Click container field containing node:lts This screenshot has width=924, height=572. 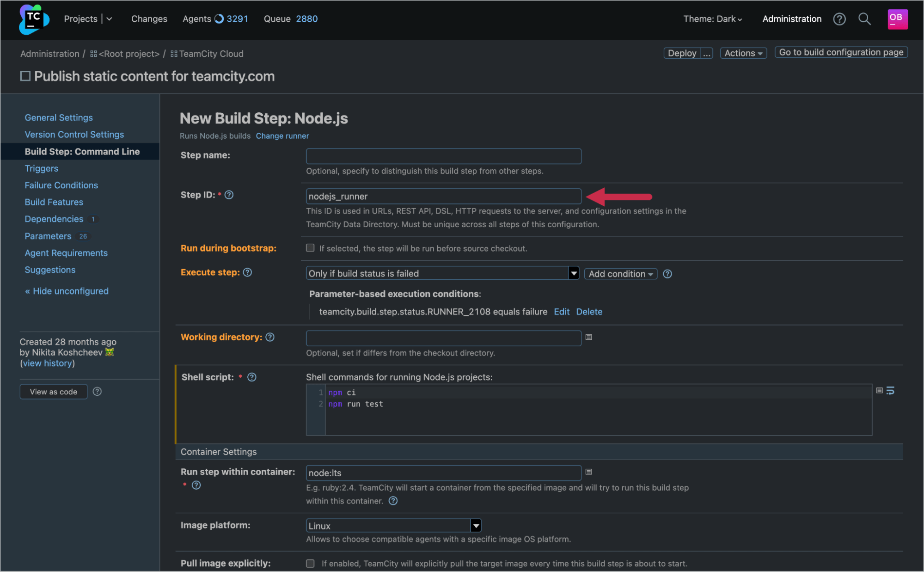(444, 473)
